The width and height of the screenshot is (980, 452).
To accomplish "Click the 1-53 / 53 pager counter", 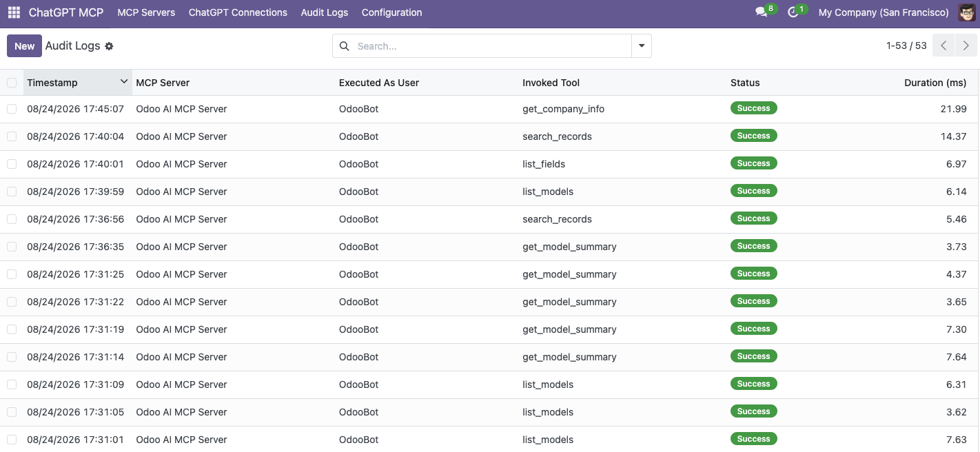I will coord(906,46).
